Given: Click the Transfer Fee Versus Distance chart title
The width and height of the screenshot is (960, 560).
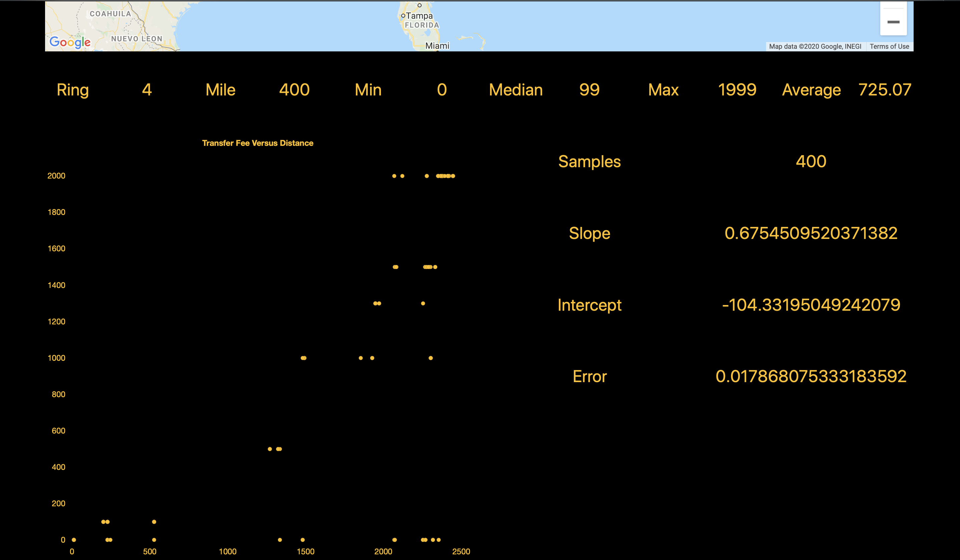Looking at the screenshot, I should pos(257,143).
